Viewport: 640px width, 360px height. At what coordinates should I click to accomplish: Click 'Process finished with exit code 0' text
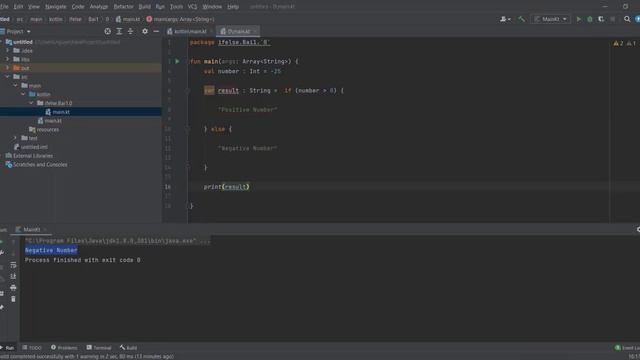pyautogui.click(x=82, y=260)
